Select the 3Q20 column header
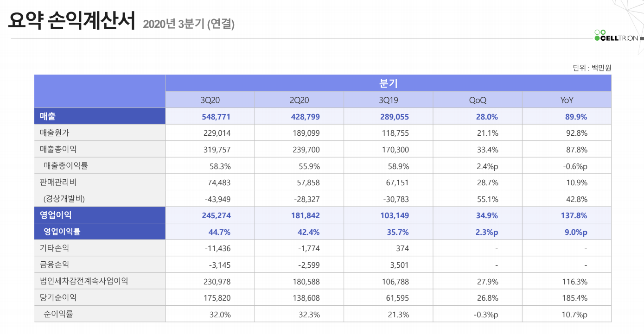The width and height of the screenshot is (644, 334). (x=210, y=99)
